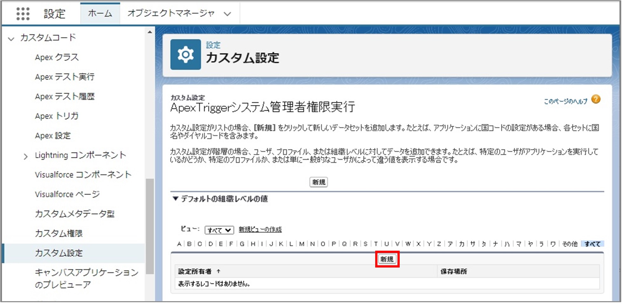Screen dimensions: 644x304
Task: Expand the Lightning コンポーネント chevron
Action: coord(25,156)
